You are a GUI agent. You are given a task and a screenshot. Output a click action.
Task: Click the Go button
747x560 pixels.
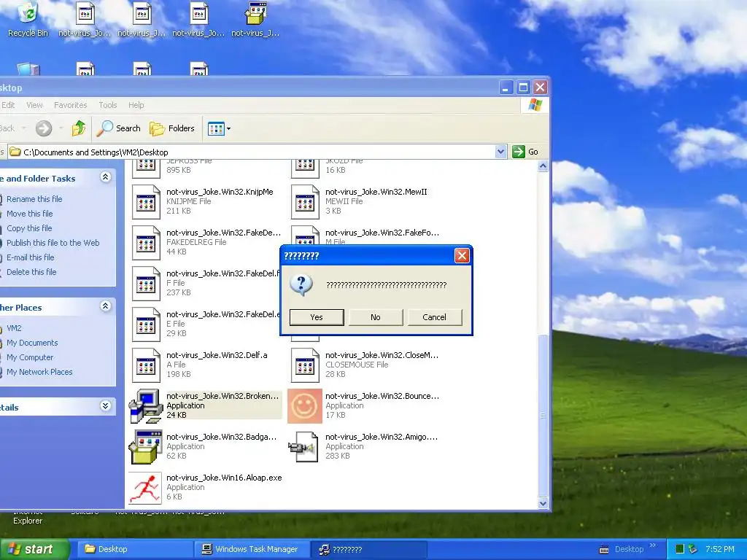[x=525, y=152]
